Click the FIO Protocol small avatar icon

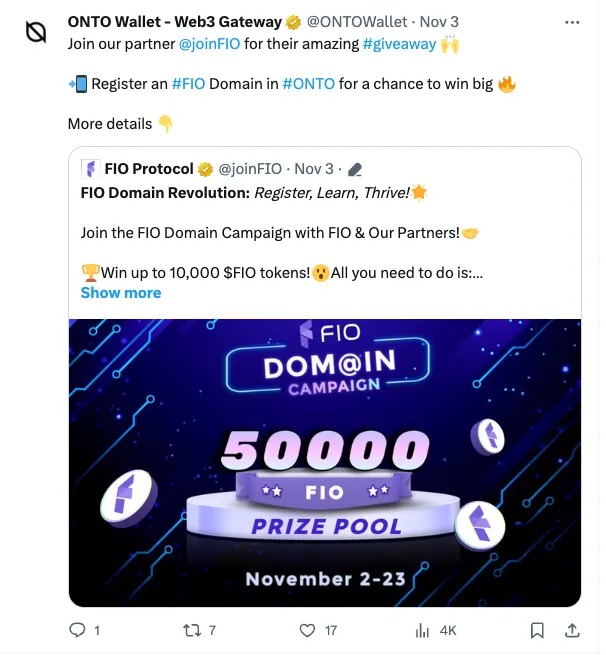(90, 168)
